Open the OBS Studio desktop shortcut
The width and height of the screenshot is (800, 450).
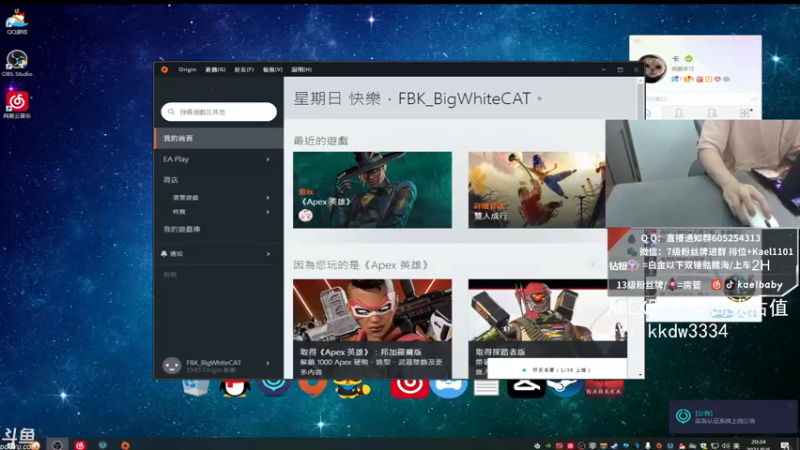[x=17, y=63]
